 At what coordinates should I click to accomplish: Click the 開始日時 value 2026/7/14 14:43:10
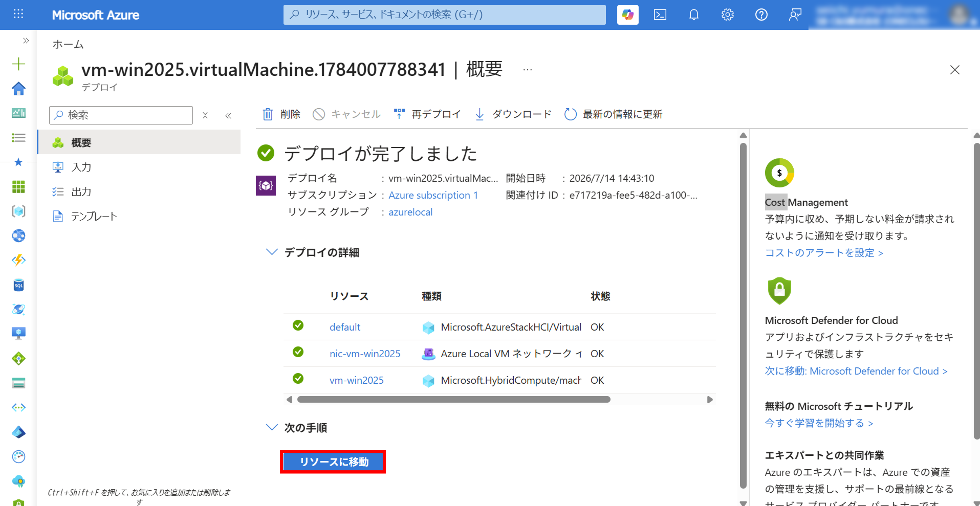[612, 178]
